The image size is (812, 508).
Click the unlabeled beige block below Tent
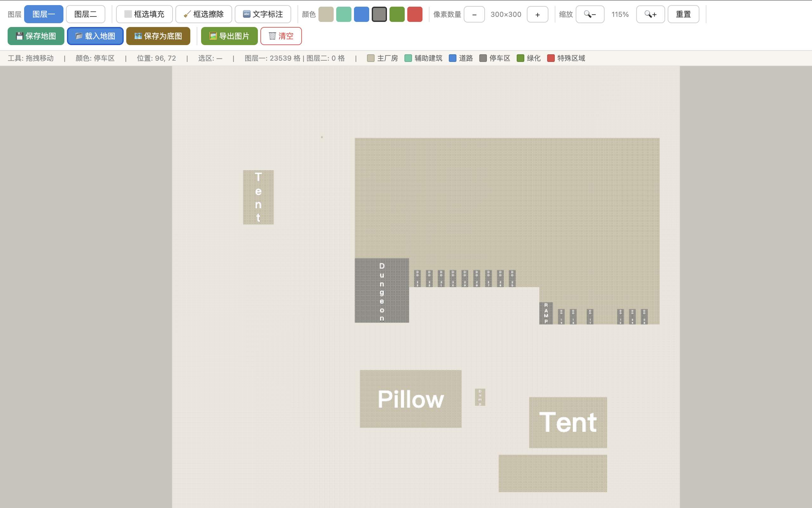(x=553, y=473)
